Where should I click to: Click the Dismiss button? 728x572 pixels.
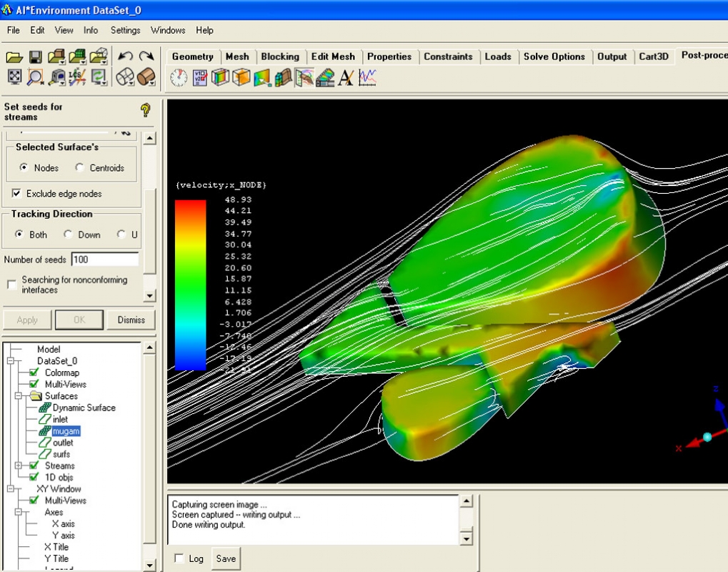[131, 320]
